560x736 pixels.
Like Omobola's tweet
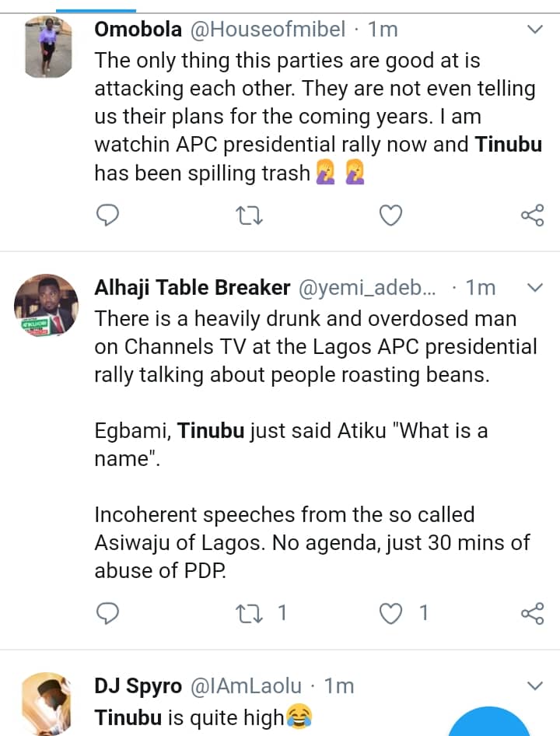pos(390,215)
